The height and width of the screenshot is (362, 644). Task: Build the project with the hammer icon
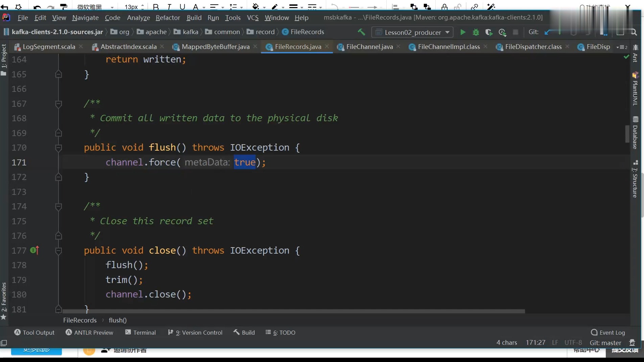pyautogui.click(x=361, y=32)
